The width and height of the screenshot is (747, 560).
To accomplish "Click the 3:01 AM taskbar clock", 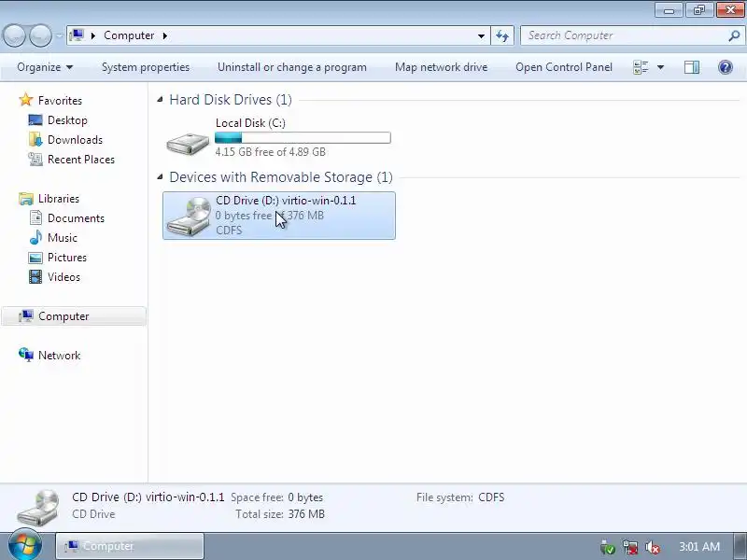I will pos(699,546).
